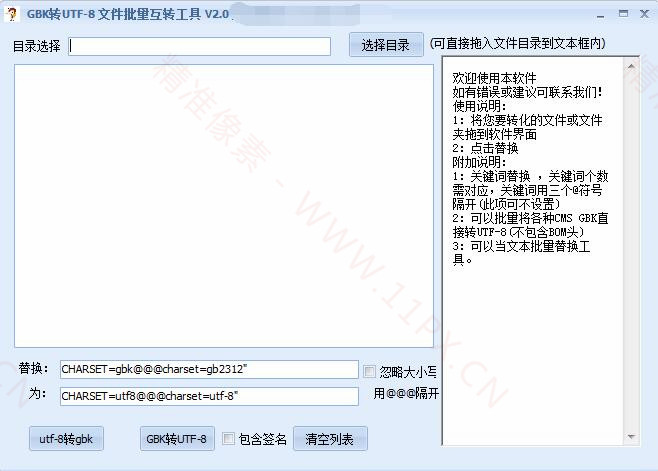Click the app icon in title bar
The image size is (658, 471).
pyautogui.click(x=12, y=14)
